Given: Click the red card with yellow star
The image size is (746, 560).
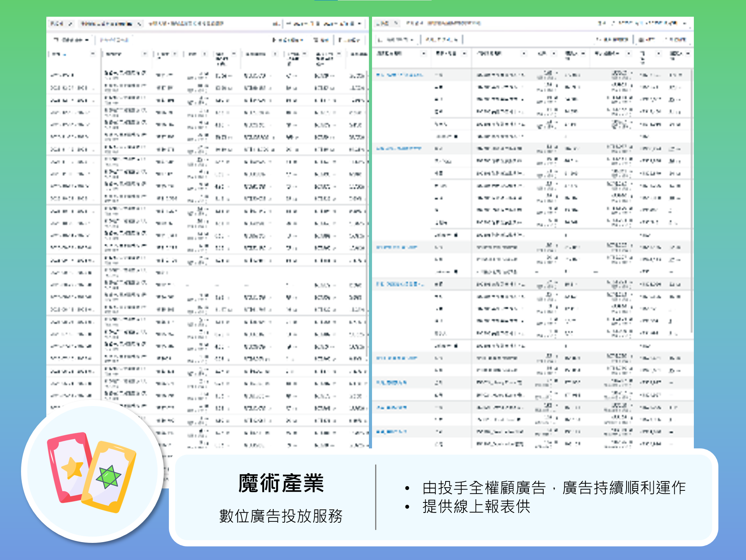Looking at the screenshot, I should tap(68, 467).
